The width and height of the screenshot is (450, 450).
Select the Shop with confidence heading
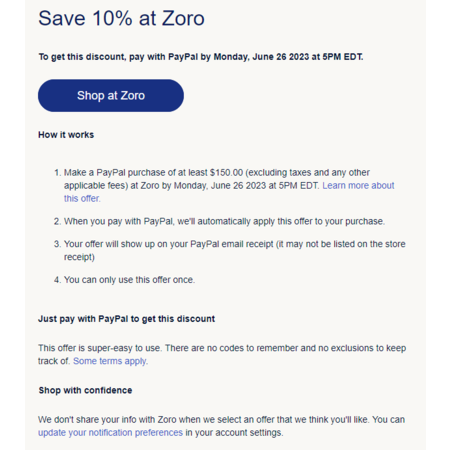pos(85,390)
